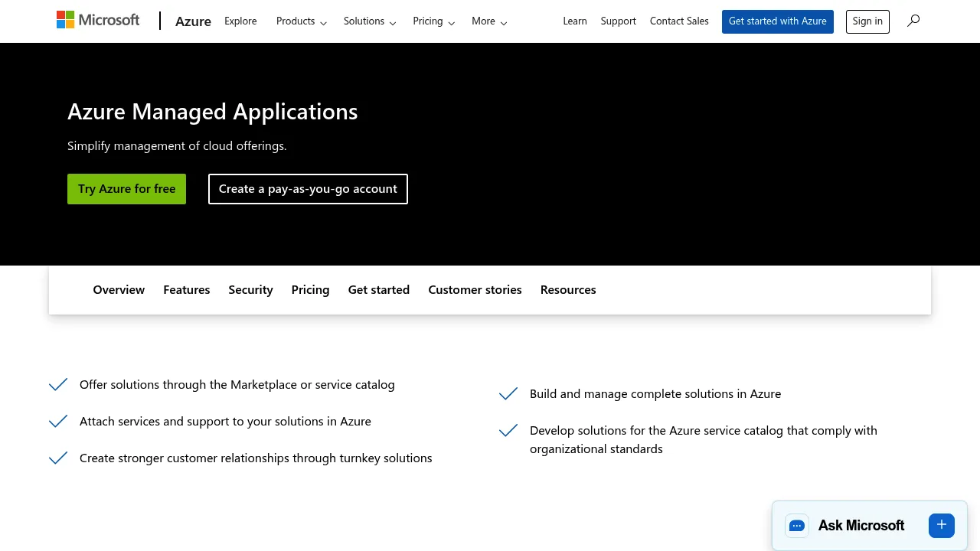
Task: Click the Azure brand link
Action: (x=193, y=21)
